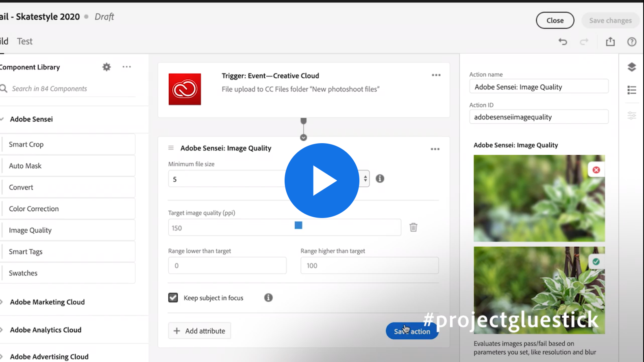Screen dimensions: 644x362
Task: Select the Smart Tags component
Action: pos(69,252)
